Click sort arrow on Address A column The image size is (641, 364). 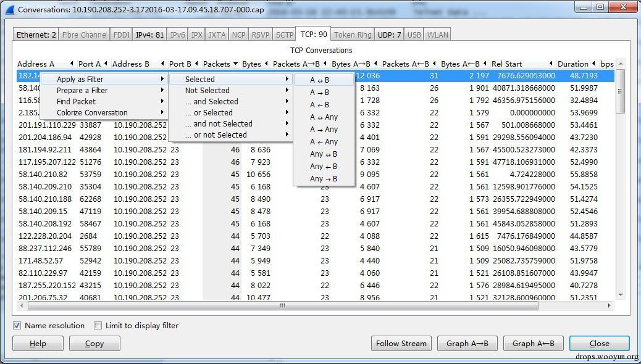pyautogui.click(x=72, y=64)
